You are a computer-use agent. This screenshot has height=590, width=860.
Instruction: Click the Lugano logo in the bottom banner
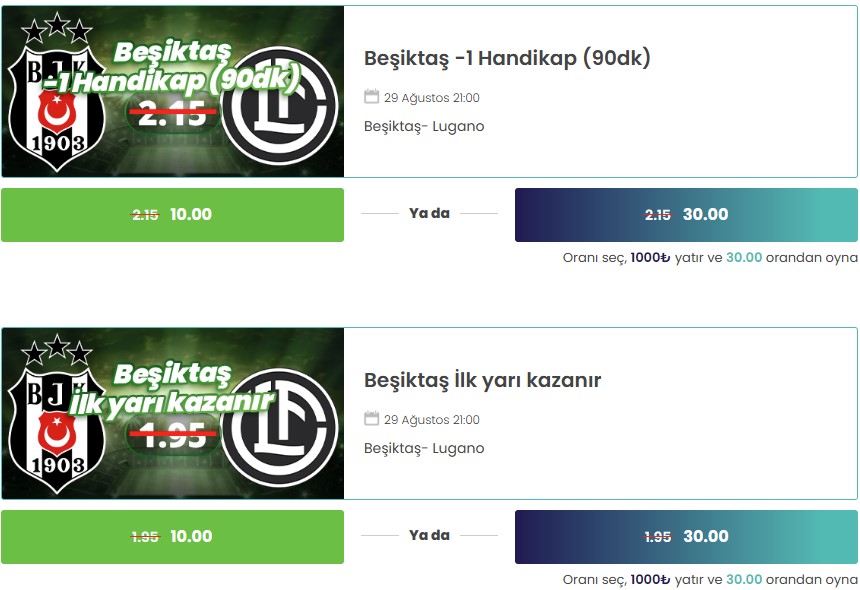[x=280, y=427]
